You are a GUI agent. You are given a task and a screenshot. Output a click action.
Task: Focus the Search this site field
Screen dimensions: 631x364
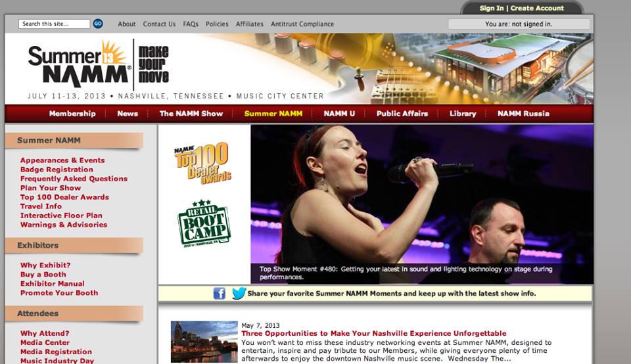54,24
